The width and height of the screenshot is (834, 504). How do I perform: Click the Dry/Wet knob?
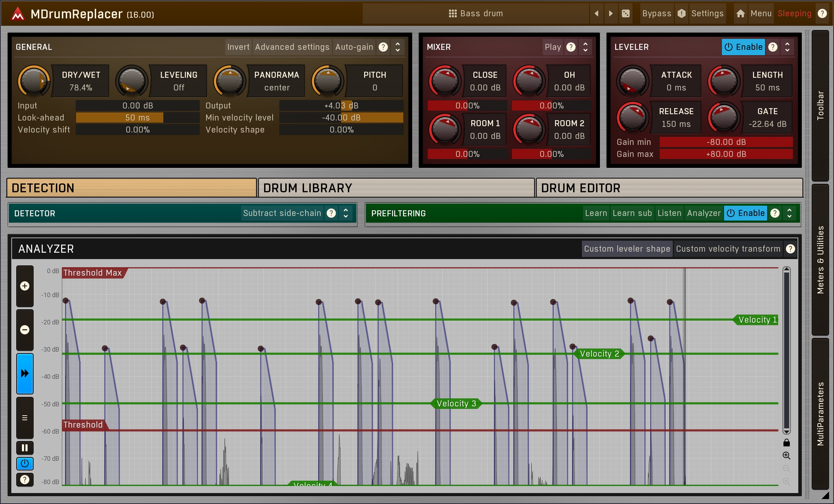(x=34, y=81)
